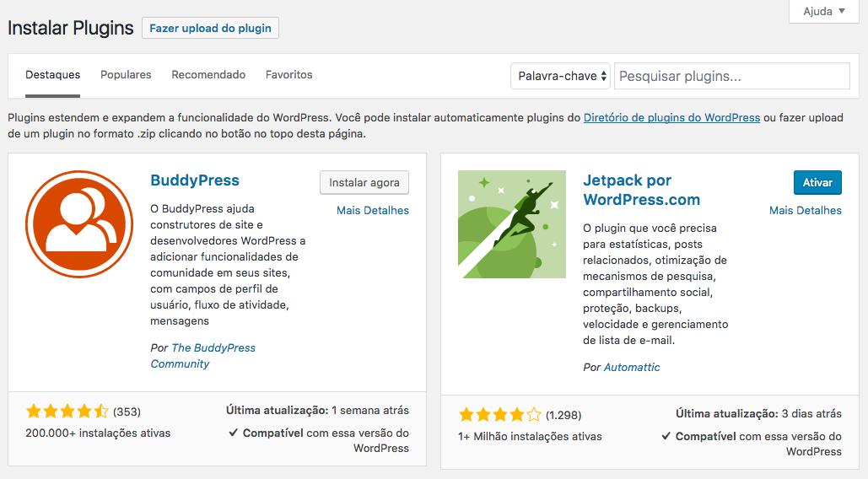Open the Jetpack rocket logo thumbnail
This screenshot has width=868, height=479.
[x=512, y=224]
